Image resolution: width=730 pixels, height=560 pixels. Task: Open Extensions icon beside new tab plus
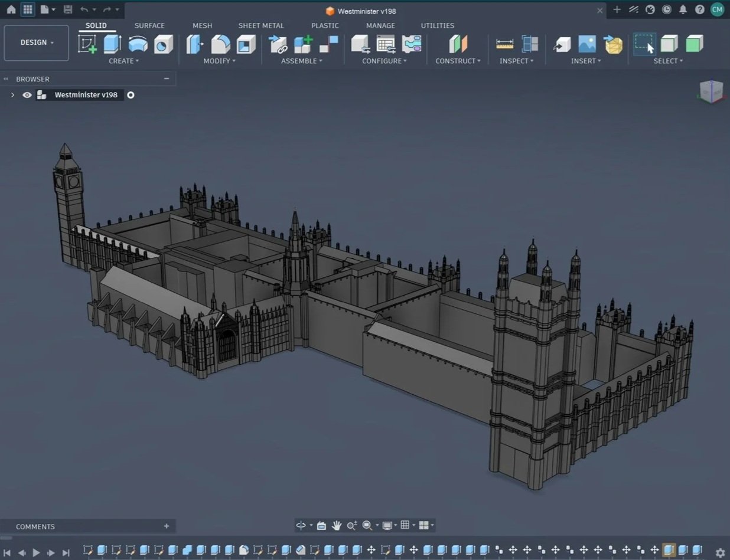[634, 9]
